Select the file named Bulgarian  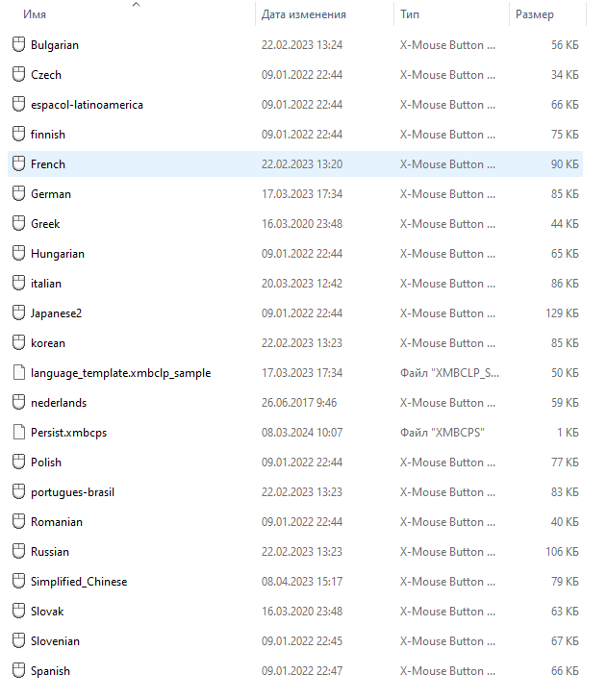55,45
